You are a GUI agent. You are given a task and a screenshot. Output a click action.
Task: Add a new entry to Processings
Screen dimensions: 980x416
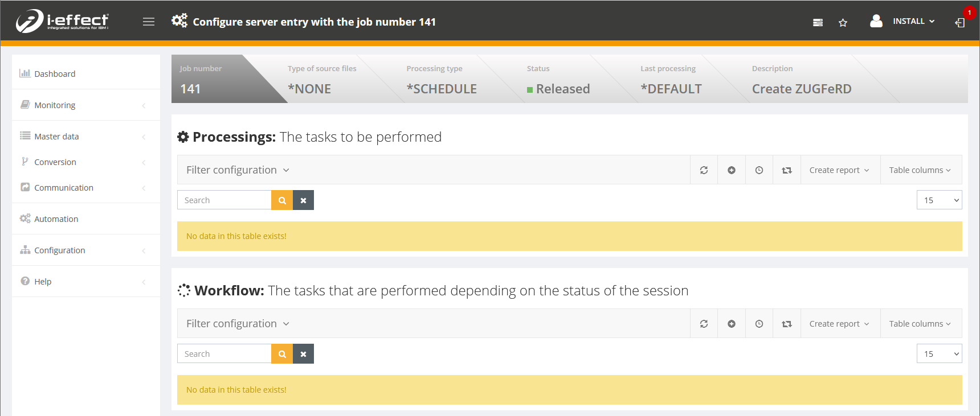click(732, 170)
